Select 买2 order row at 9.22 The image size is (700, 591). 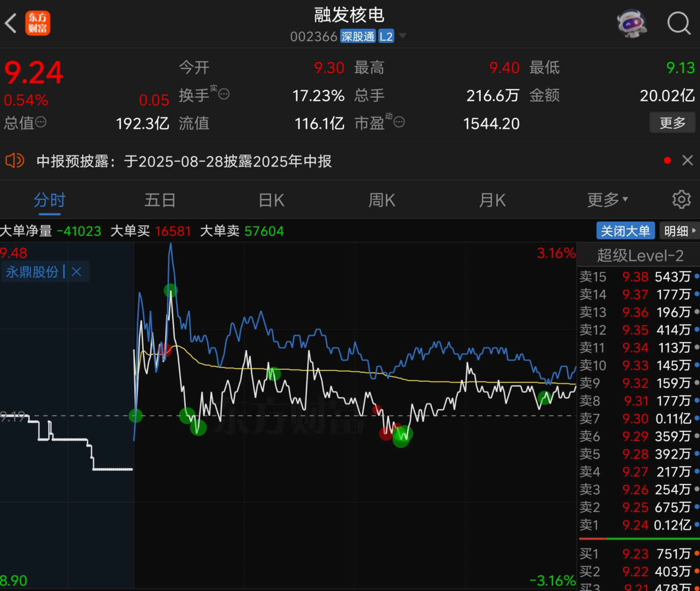coord(639,571)
